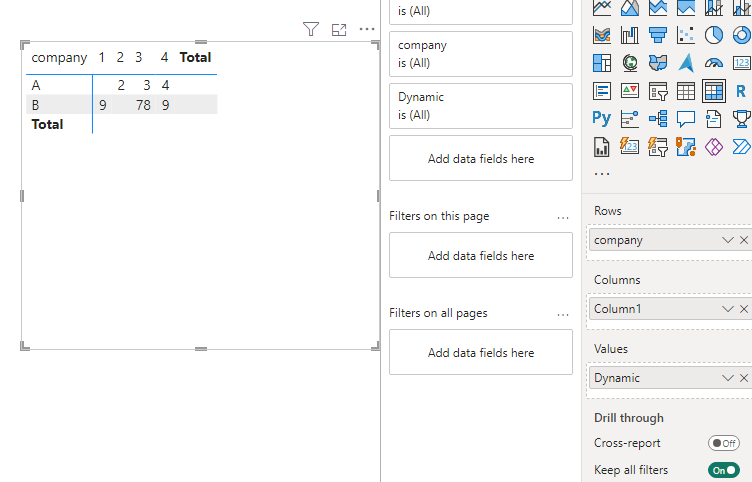The width and height of the screenshot is (752, 482).
Task: Select the new Slicer visual with lightning bolt
Action: pos(658,147)
